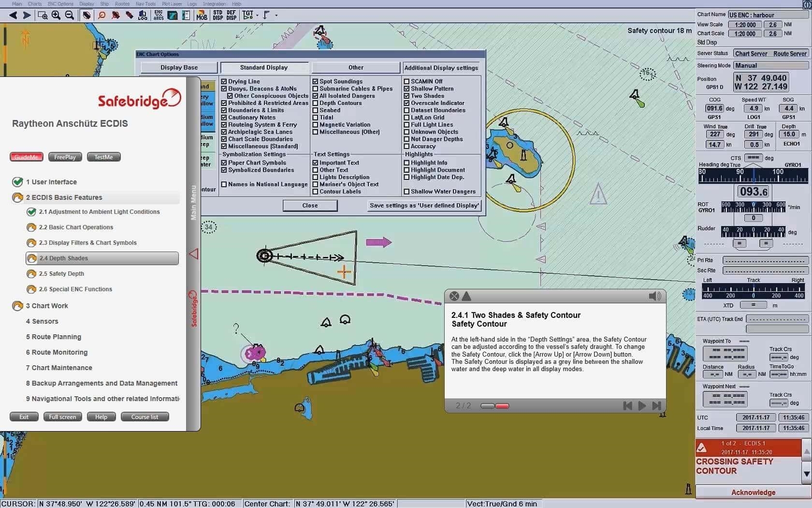Expand the 3 Chart Work section

tap(46, 305)
